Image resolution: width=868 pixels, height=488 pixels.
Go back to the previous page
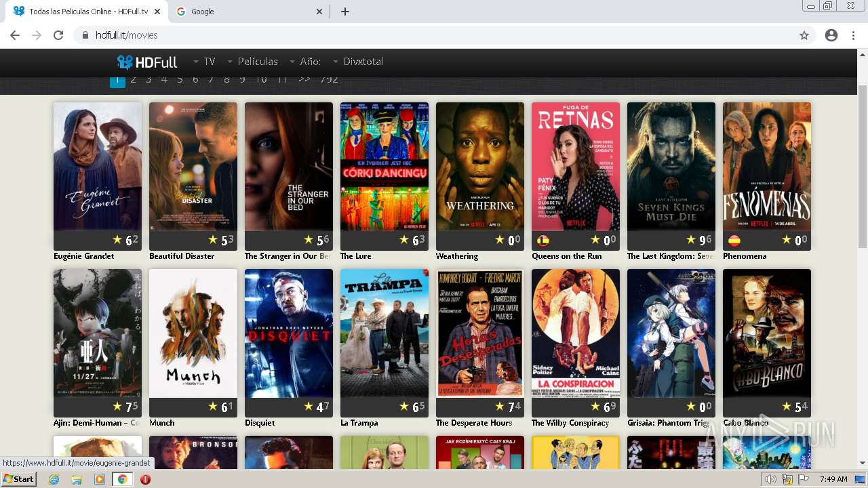coord(15,35)
